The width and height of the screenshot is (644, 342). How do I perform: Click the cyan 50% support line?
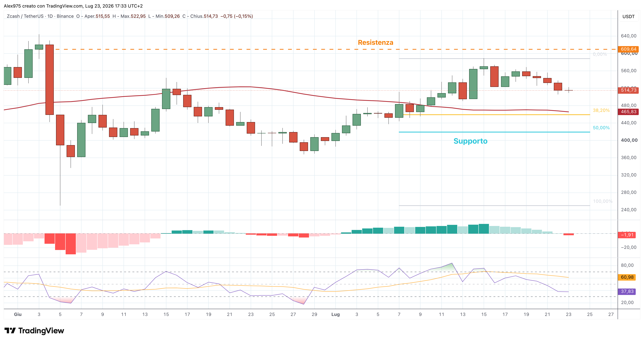(x=494, y=132)
